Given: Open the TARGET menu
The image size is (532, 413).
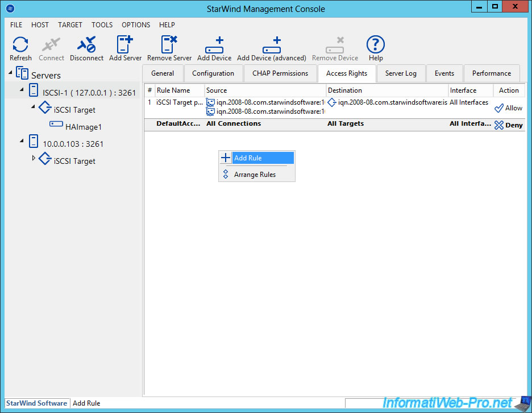Looking at the screenshot, I should click(70, 25).
